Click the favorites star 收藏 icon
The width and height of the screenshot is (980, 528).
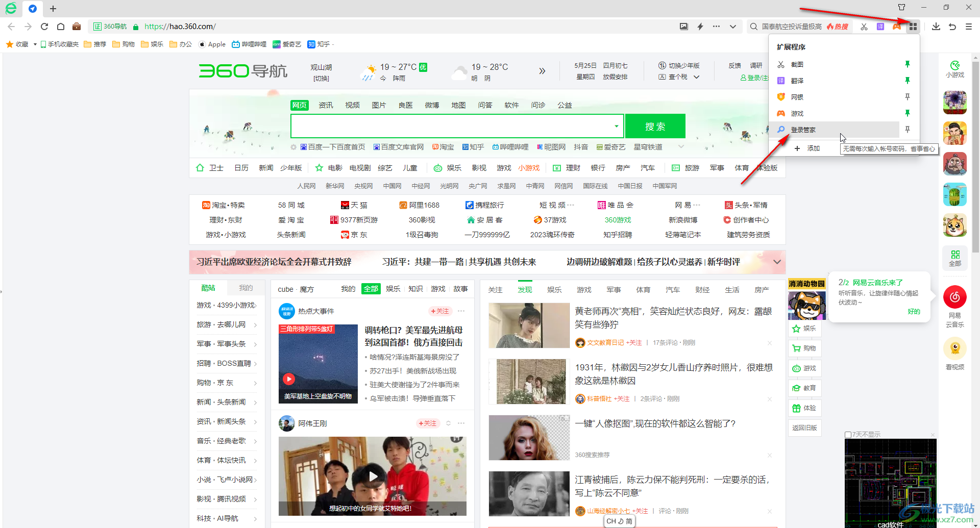[x=10, y=44]
